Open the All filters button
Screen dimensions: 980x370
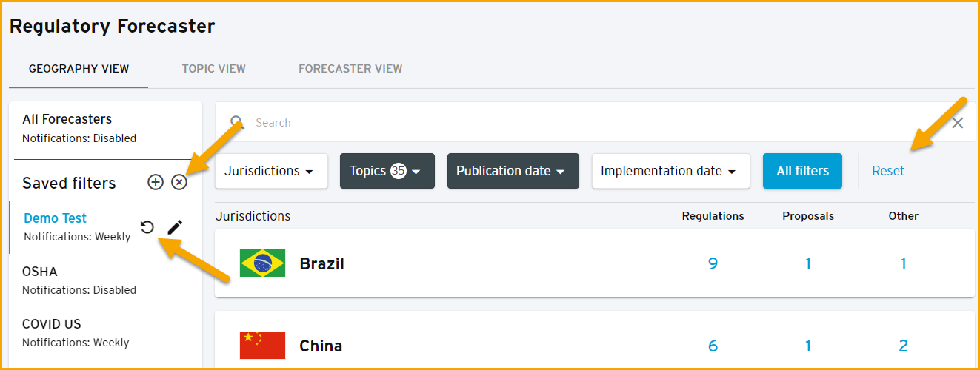pos(802,171)
